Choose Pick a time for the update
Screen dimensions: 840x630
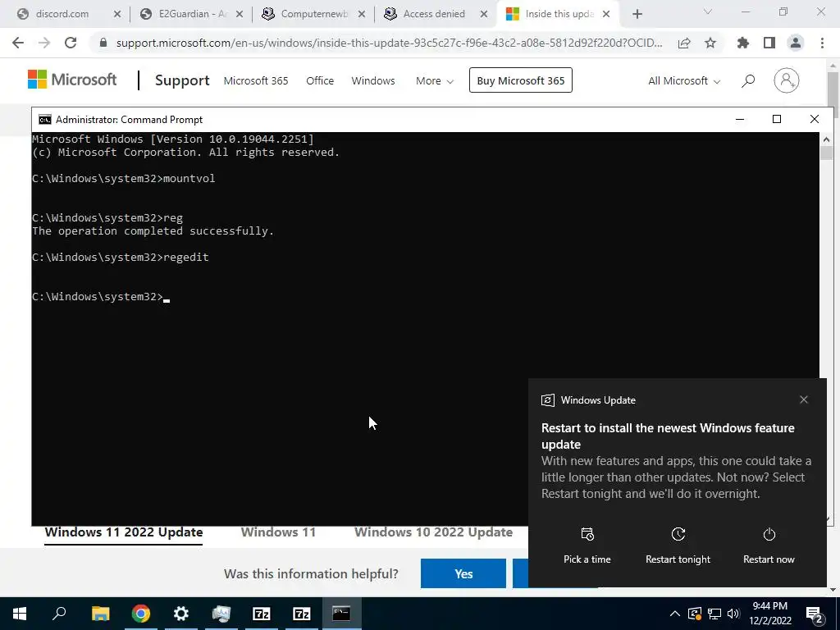(587, 546)
